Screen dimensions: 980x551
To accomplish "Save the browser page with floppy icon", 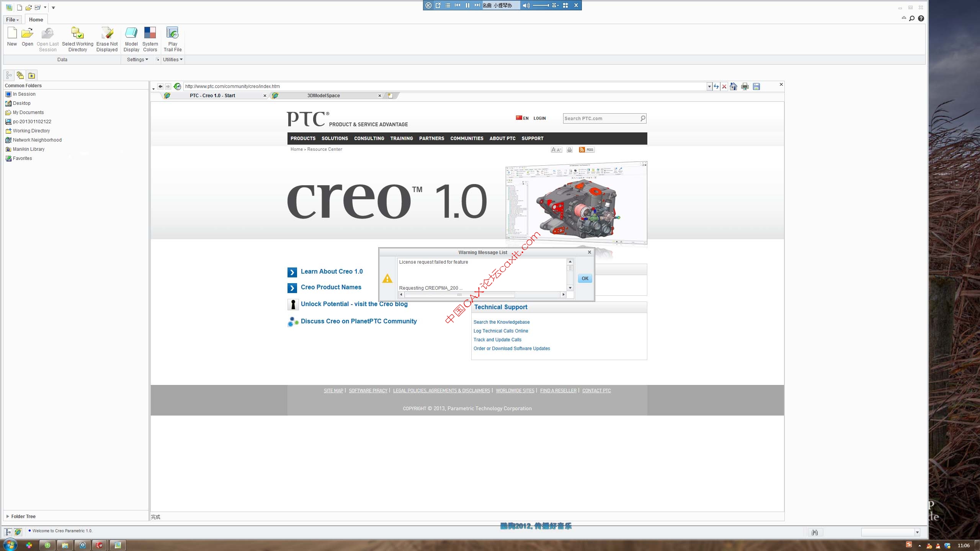I will [756, 86].
